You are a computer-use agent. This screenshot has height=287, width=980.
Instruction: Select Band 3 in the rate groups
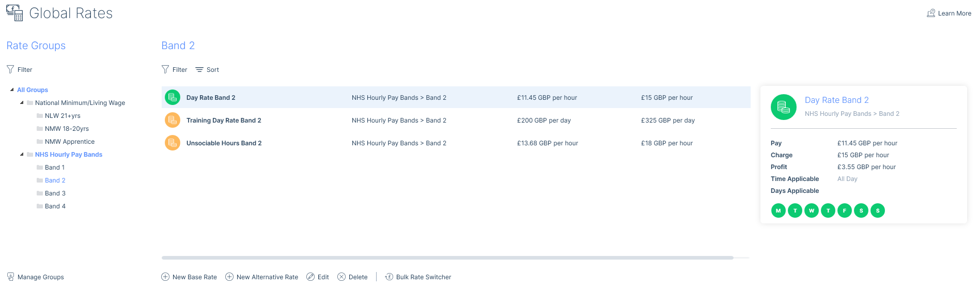point(55,193)
